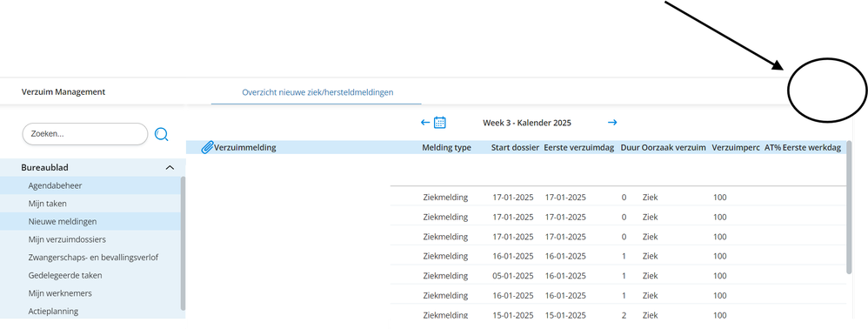Click the Verzuim Management title

63,92
